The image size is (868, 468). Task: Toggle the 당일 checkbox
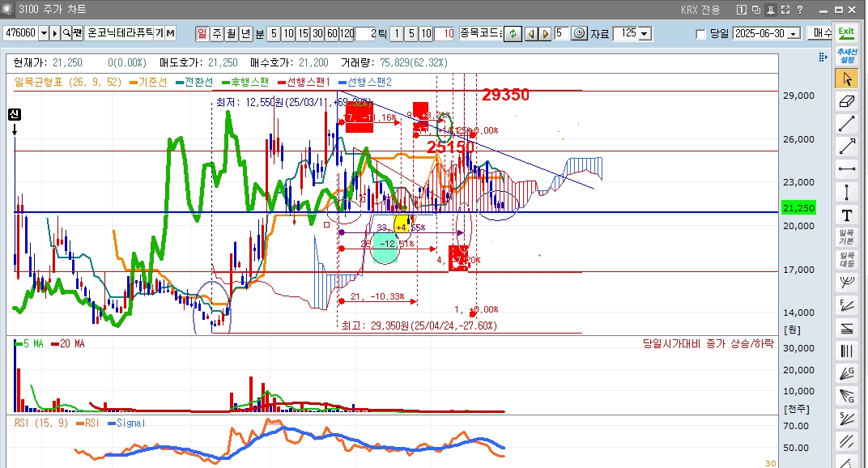click(700, 34)
